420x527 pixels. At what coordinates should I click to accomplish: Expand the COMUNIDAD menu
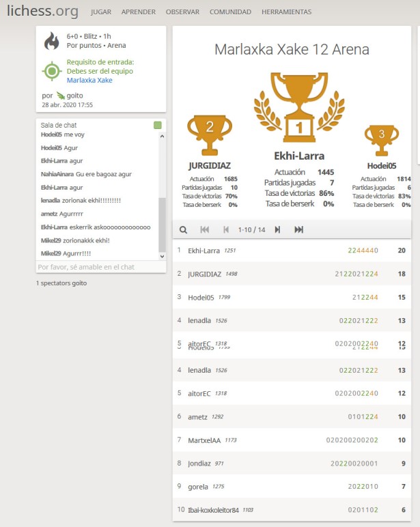point(230,12)
